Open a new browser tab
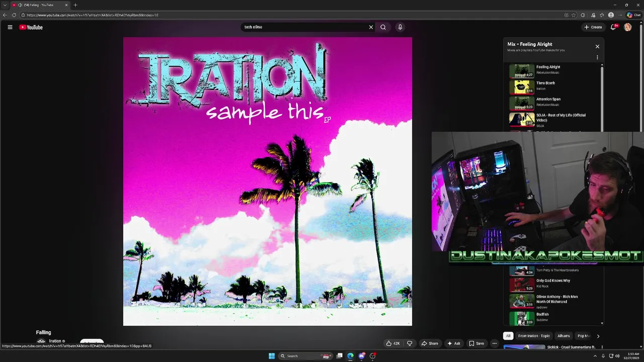Viewport: 644px width, 362px height. 75,5
